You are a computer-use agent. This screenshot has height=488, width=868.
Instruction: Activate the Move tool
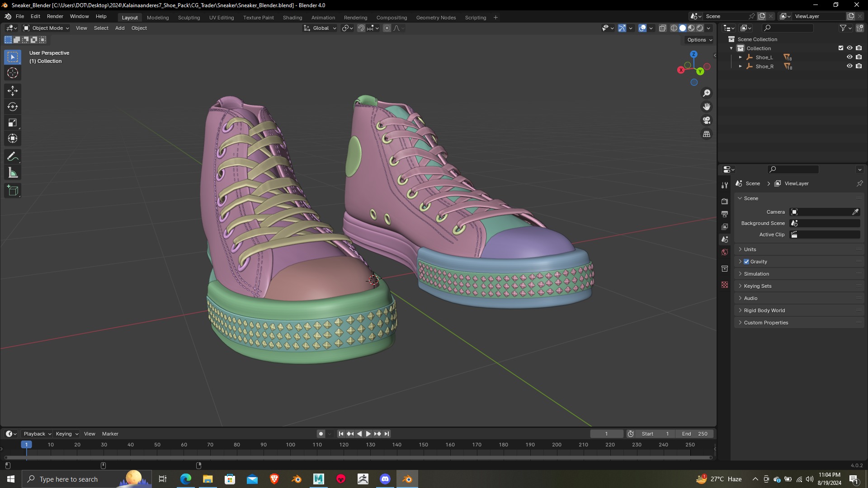pos(13,91)
